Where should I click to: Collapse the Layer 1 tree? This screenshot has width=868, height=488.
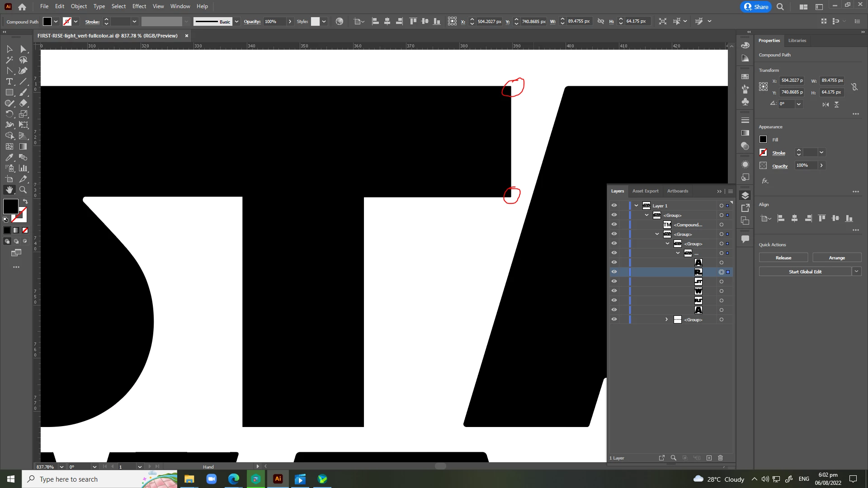coord(636,206)
